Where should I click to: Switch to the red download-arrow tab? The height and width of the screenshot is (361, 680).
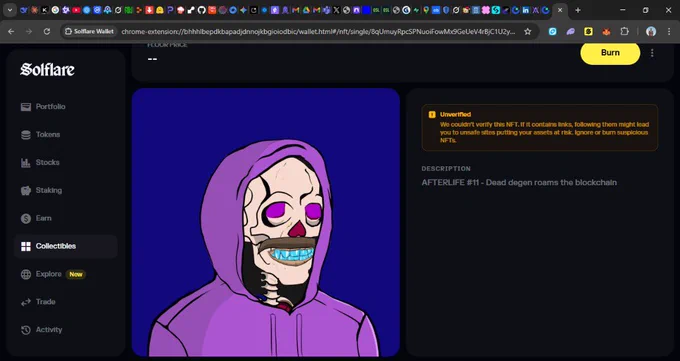[150, 10]
